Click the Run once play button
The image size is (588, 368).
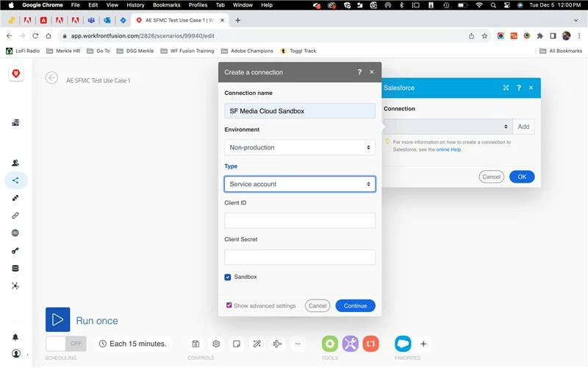tap(58, 319)
